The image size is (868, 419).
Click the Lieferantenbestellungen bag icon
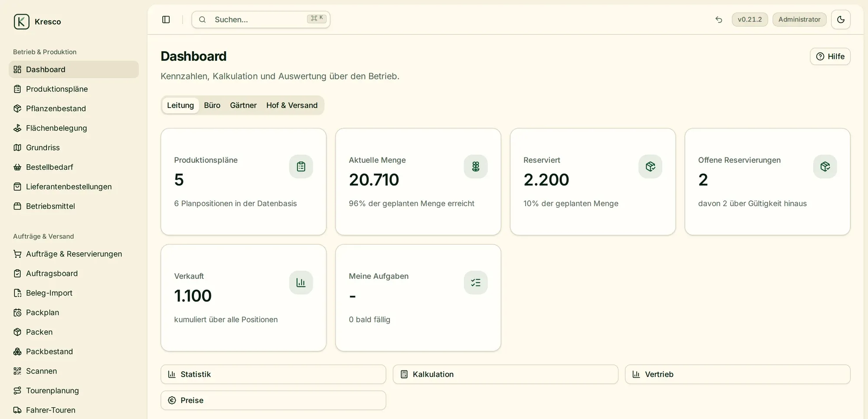[x=17, y=187]
